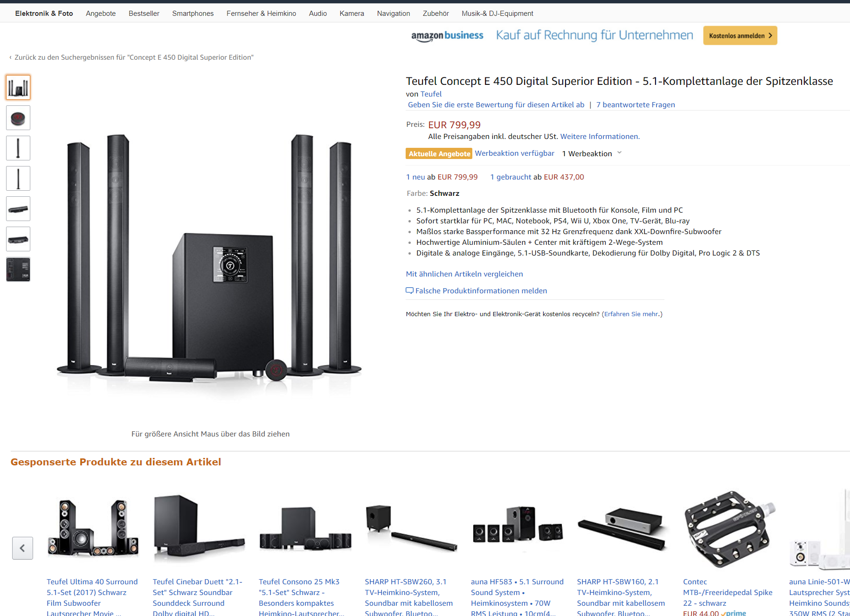This screenshot has height=616, width=850.
Task: Select the full speaker set thumbnail
Action: coord(18,87)
